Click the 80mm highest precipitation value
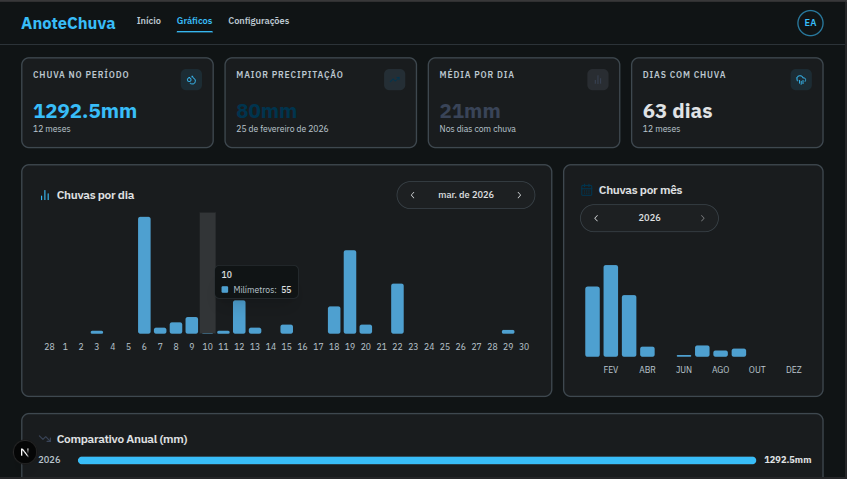Screen dimensions: 847x479 pos(266,111)
